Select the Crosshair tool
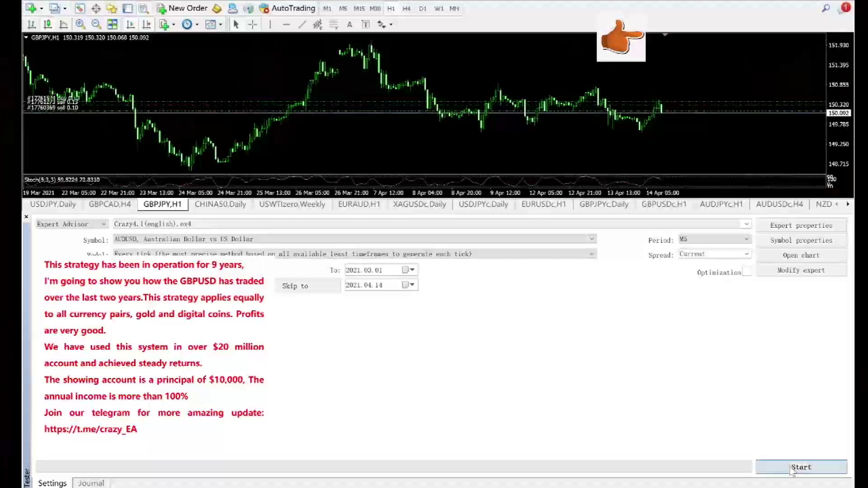The width and height of the screenshot is (868, 488). [x=252, y=24]
